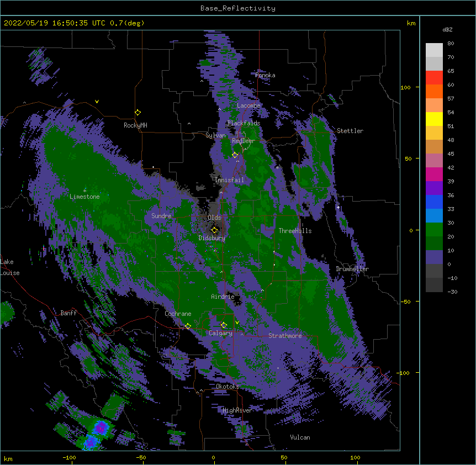Select the violet swatch between 39 and 36
Image resolution: width=476 pixels, height=465 pixels.
(x=434, y=188)
